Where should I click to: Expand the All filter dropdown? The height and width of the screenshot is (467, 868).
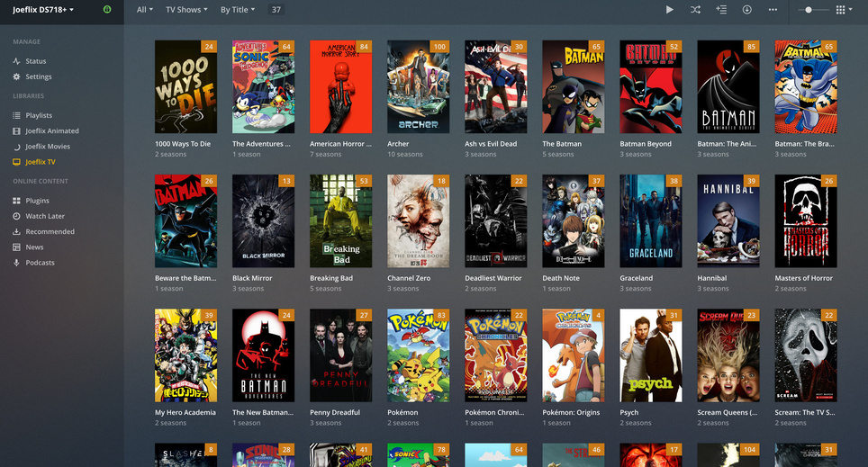pyautogui.click(x=144, y=9)
